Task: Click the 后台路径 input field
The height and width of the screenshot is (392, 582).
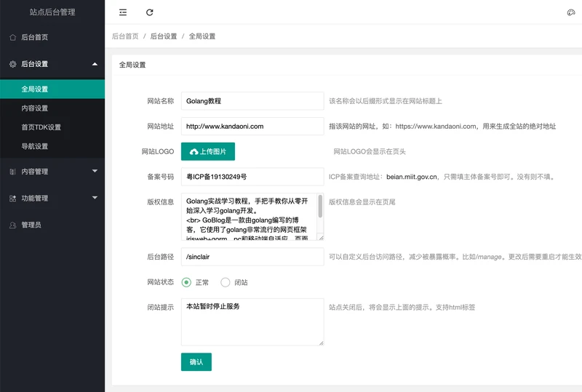Action: click(x=252, y=257)
